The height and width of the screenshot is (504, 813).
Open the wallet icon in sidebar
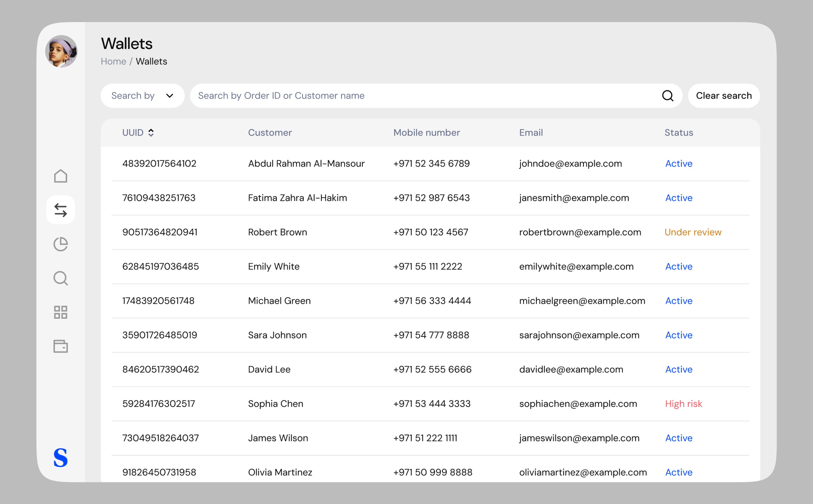pos(61,346)
